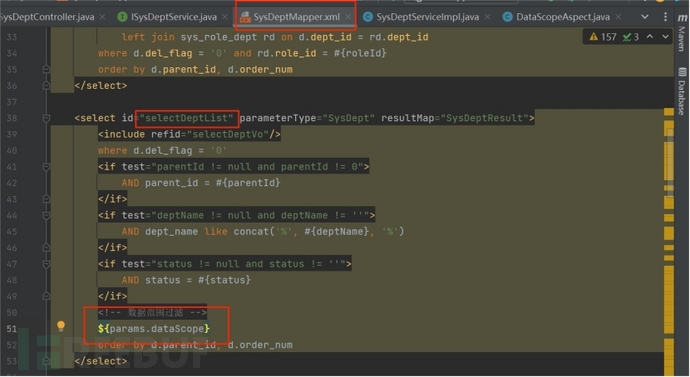Screen dimensions: 690x377
Task: Place cursor on ${params.dataScope} text
Action: point(154,329)
